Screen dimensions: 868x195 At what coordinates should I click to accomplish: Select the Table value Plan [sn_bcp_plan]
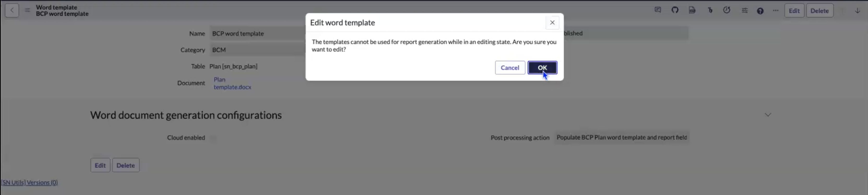coord(233,66)
